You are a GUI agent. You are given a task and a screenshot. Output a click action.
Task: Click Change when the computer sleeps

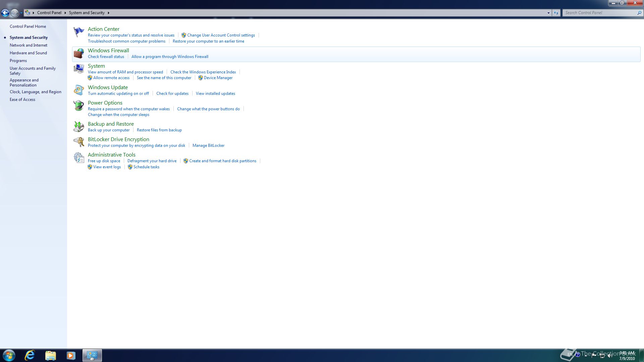[118, 115]
